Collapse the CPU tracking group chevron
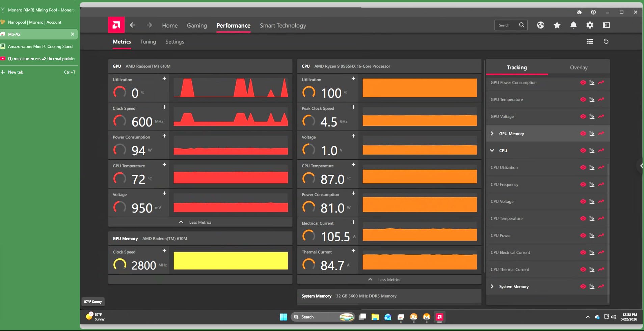The width and height of the screenshot is (644, 331). [x=492, y=150]
